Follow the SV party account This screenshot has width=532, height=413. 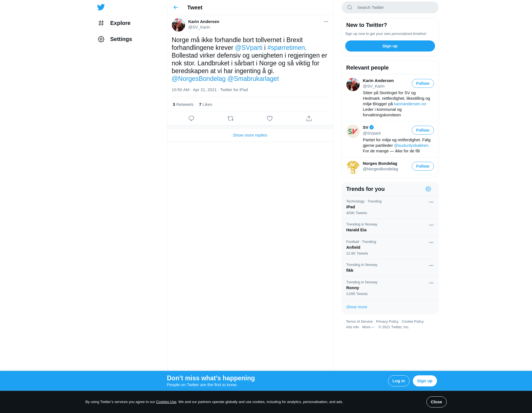tap(423, 130)
